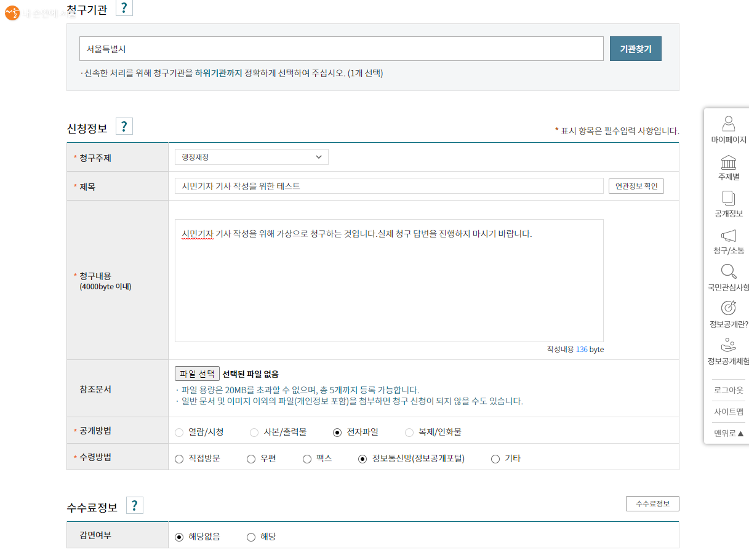Image resolution: width=749 pixels, height=560 pixels.
Task: Click the 청구/소통 megaphone icon
Action: 729,236
